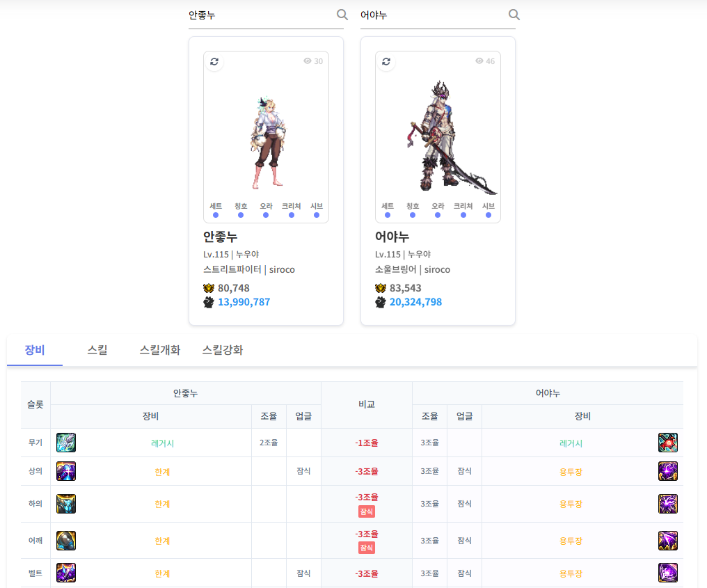The image size is (707, 588).
Task: Open the 스킬개화 tab
Action: (160, 350)
